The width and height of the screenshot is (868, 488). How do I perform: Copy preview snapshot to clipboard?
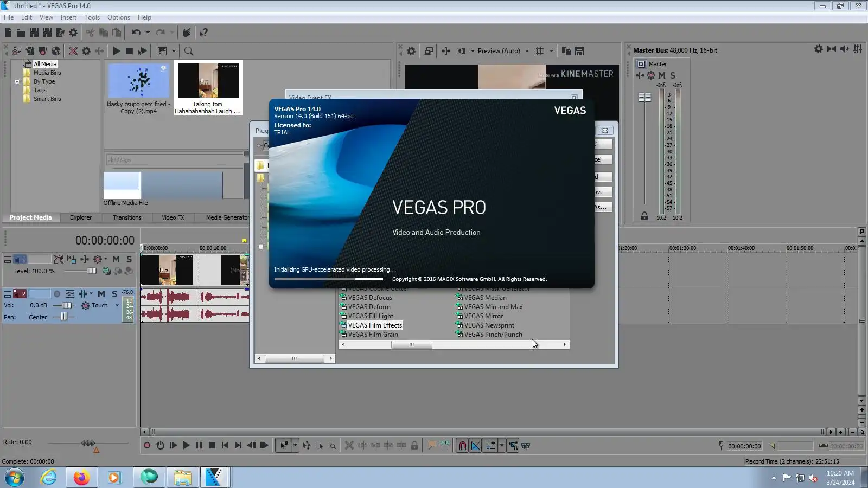tap(566, 51)
